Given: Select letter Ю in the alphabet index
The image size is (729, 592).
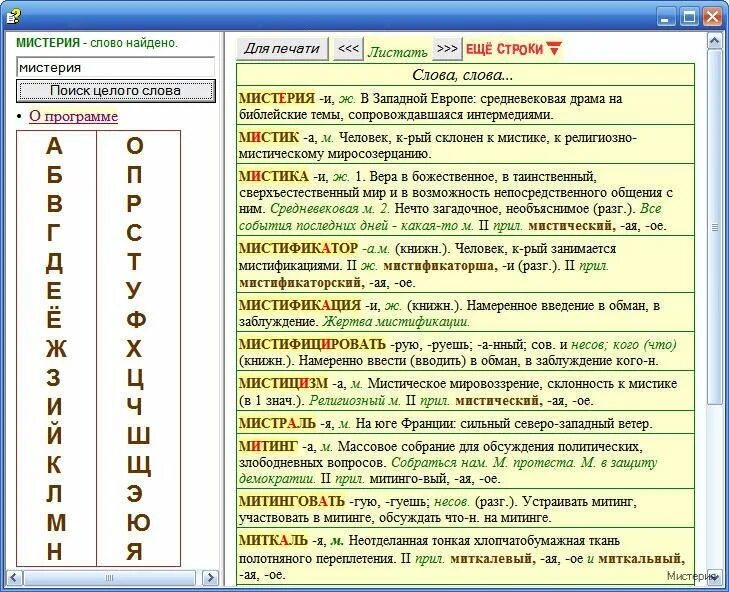Looking at the screenshot, I should [x=138, y=523].
